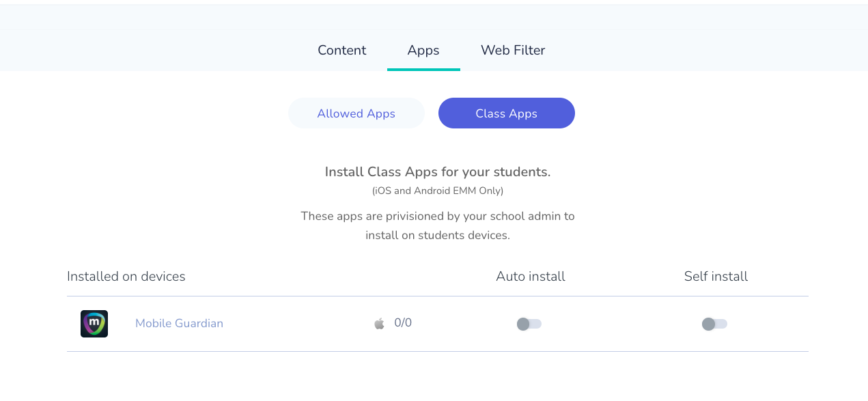Click the 0/0 installed device count
Viewport: 868px width, 401px height.
coord(403,323)
